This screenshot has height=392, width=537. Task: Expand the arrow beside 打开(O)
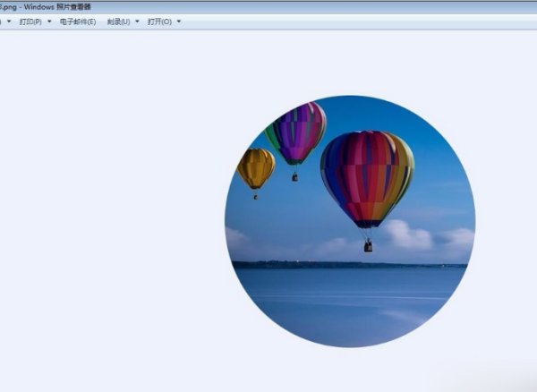179,21
